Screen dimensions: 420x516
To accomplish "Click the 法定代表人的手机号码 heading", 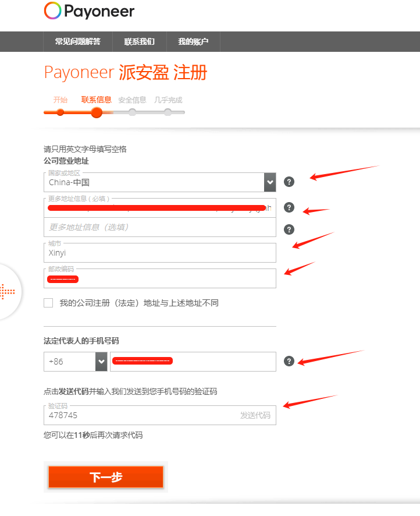I will coord(81,341).
